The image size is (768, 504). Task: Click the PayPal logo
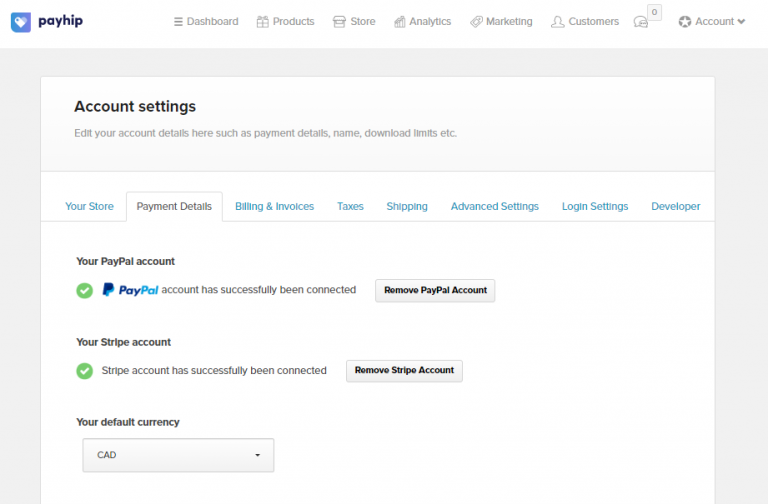point(130,290)
